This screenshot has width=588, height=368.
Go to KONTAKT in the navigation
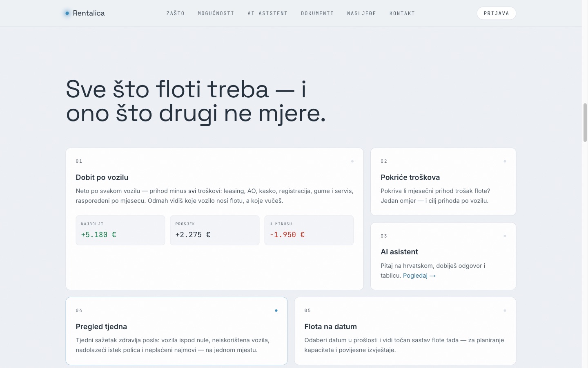pos(402,13)
